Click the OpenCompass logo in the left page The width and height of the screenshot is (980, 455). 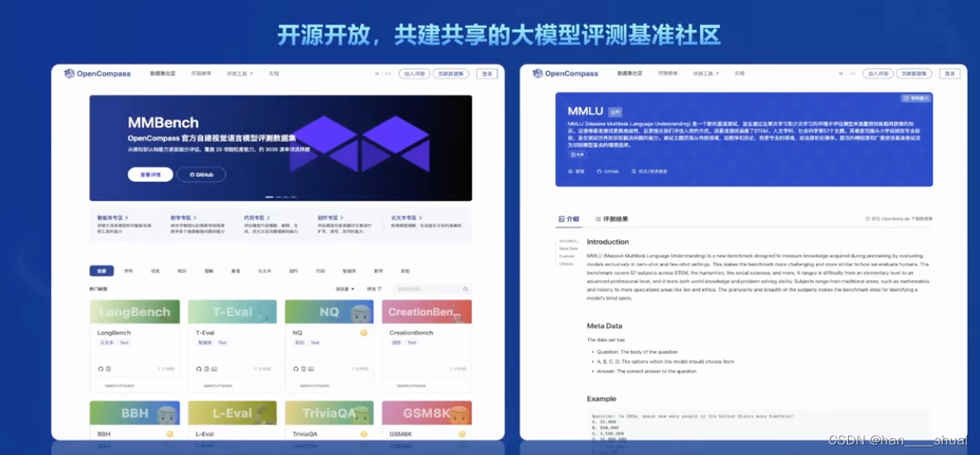point(97,74)
